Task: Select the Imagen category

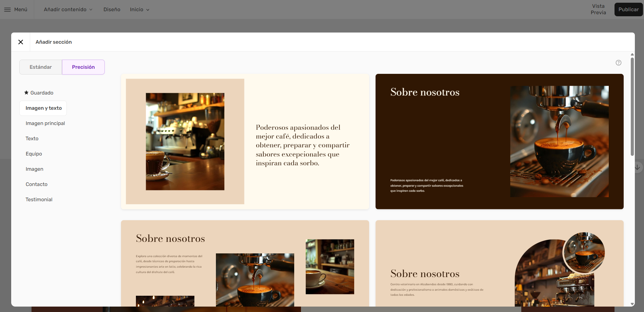Action: pyautogui.click(x=34, y=169)
